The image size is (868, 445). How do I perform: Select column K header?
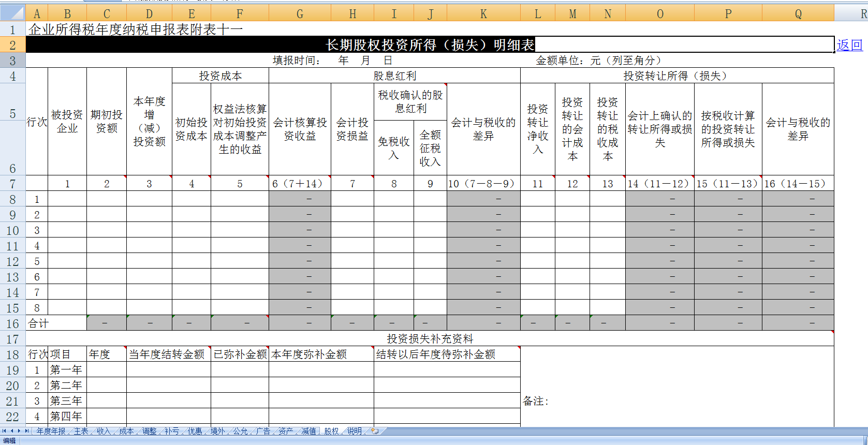483,14
